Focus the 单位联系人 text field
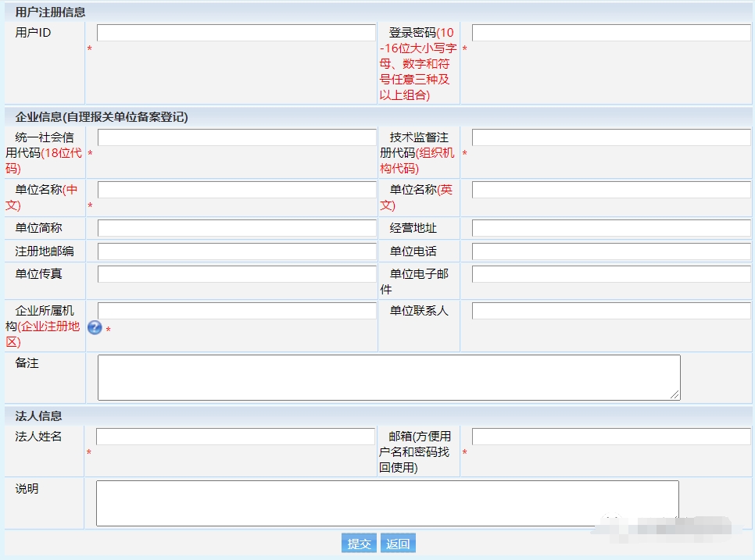Viewport: 755px width, 560px height. 610,311
